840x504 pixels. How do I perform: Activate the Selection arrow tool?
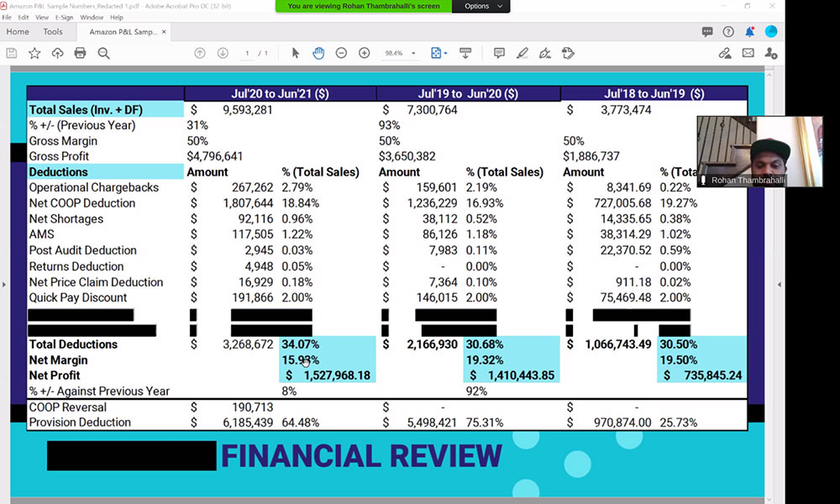(295, 53)
